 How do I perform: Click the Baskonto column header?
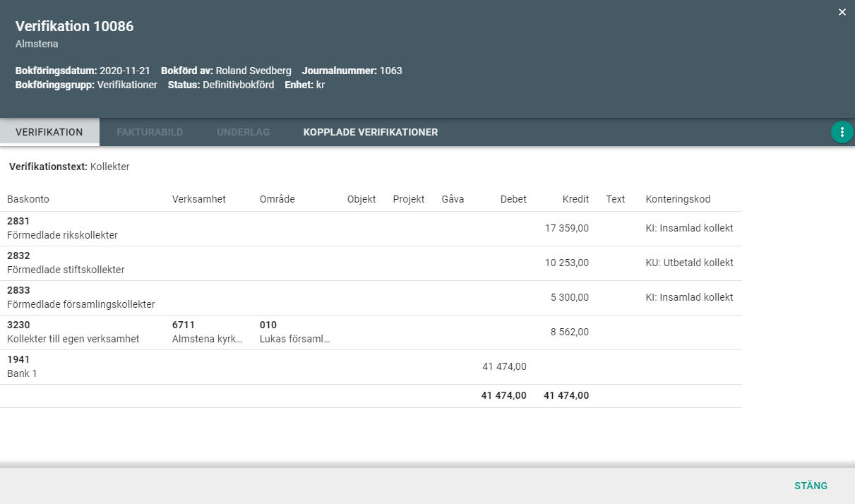click(x=28, y=199)
